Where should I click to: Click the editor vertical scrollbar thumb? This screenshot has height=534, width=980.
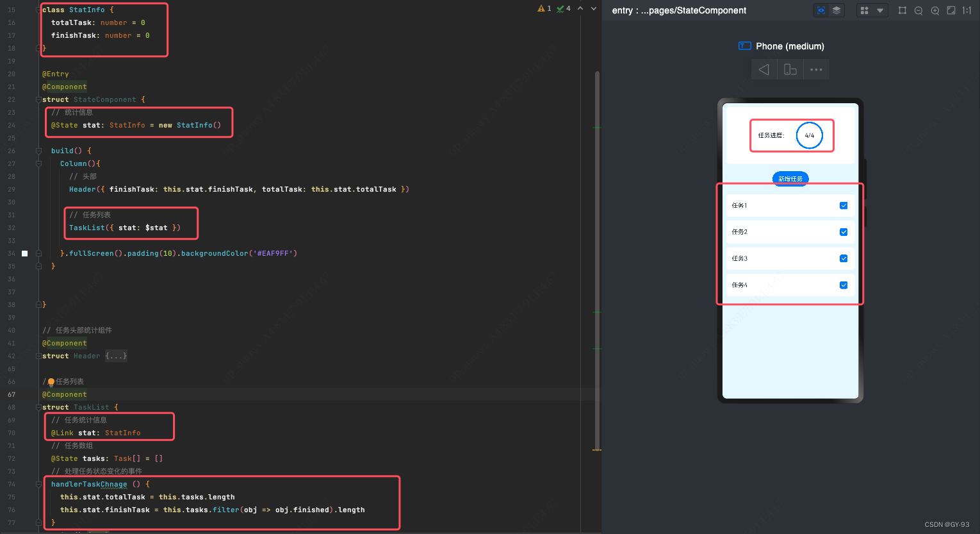pyautogui.click(x=598, y=260)
